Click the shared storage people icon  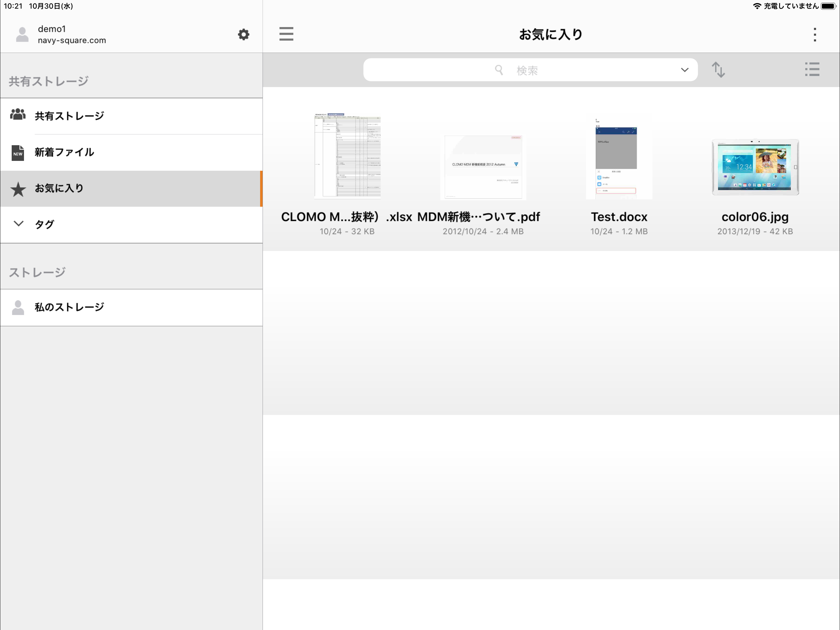[18, 114]
